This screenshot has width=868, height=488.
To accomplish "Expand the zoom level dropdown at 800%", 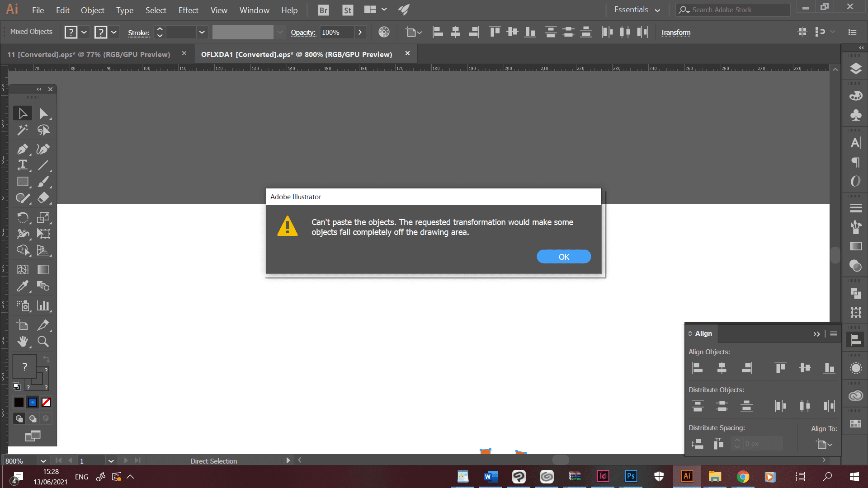I will [43, 461].
